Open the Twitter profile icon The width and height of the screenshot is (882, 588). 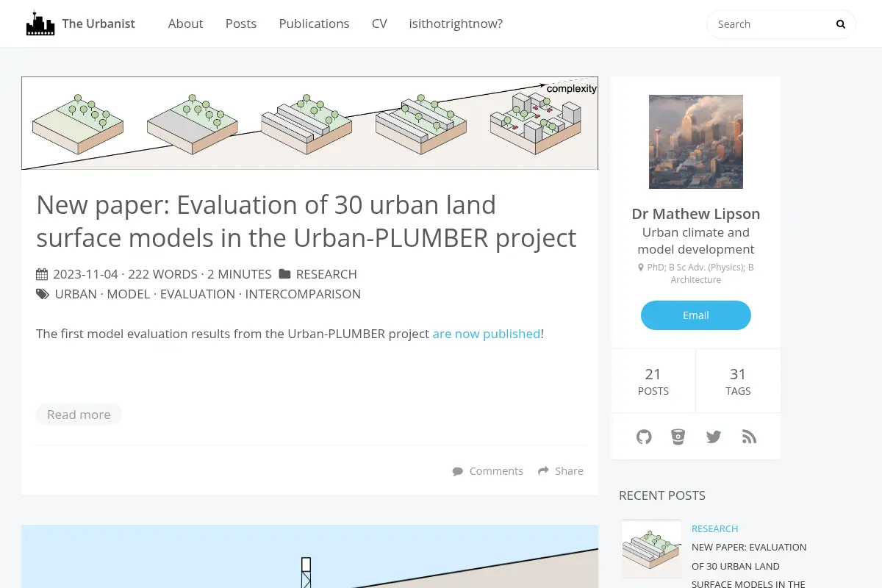coord(714,437)
